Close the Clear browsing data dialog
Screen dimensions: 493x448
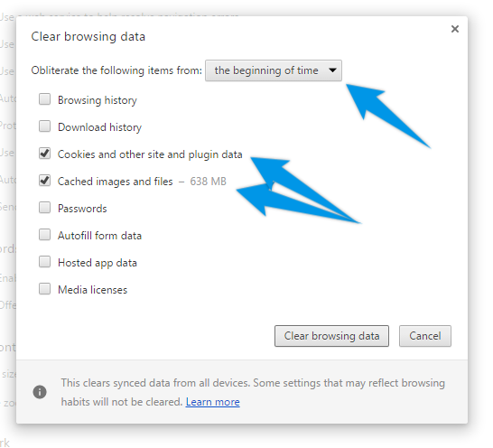tap(455, 29)
